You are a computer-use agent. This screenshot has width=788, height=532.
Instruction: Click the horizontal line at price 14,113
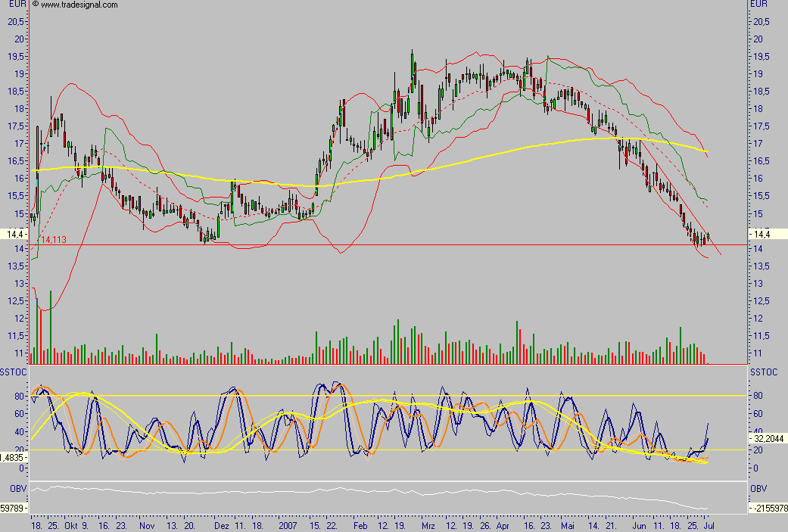[378, 245]
